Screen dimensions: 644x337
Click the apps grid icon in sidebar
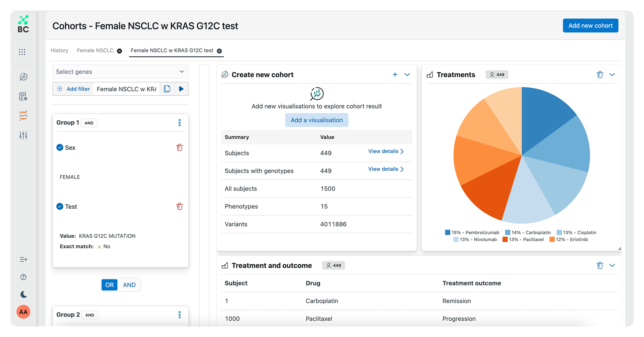click(22, 52)
